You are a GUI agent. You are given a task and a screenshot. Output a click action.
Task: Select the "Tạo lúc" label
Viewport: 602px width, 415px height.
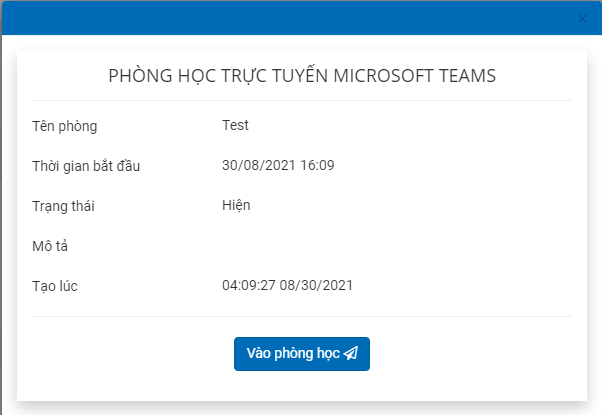(55, 286)
